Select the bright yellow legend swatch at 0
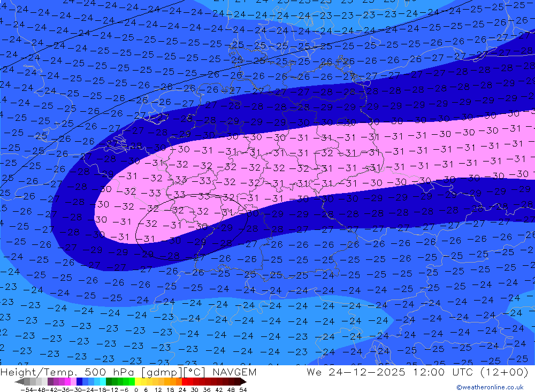Screen dimensions: 535x392 click(138, 381)
